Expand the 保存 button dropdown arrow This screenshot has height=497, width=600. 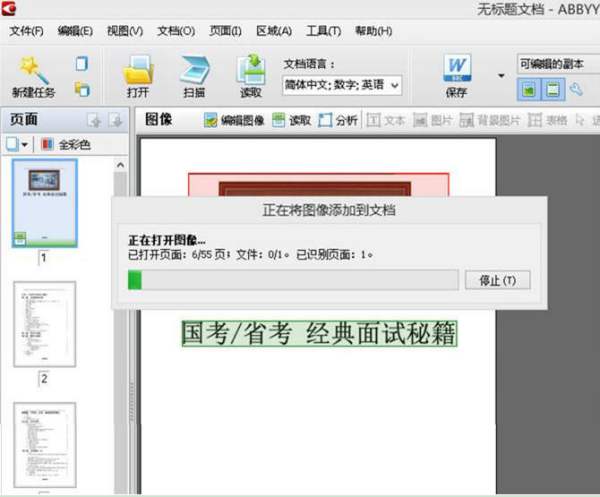click(501, 76)
